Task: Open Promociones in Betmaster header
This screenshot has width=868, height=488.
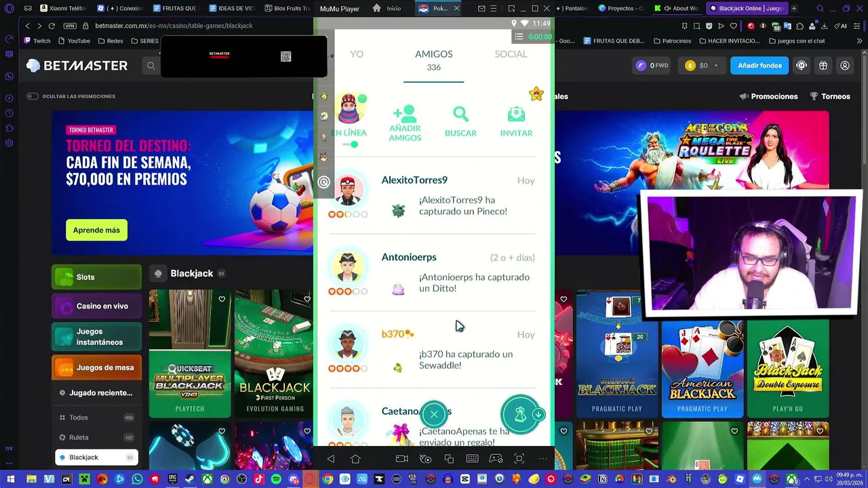Action: pyautogui.click(x=768, y=96)
